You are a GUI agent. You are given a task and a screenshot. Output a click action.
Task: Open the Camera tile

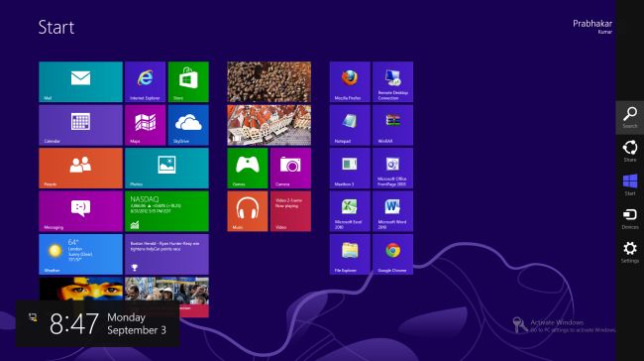290,169
